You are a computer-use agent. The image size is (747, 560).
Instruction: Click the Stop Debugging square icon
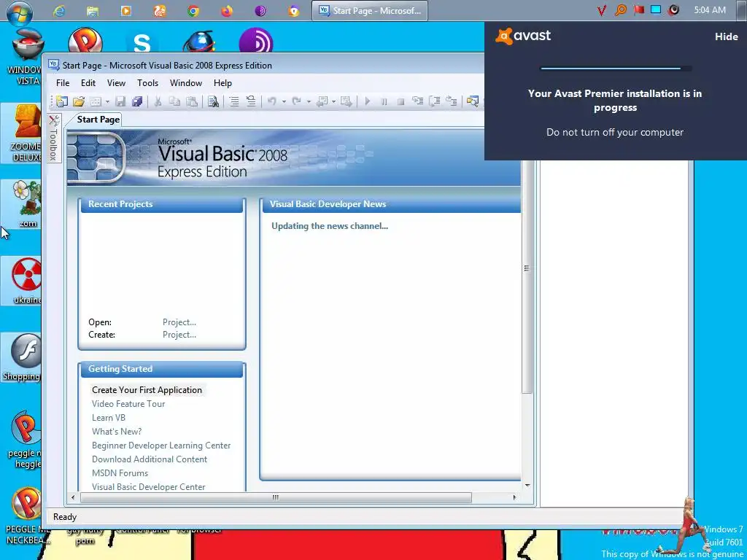tap(400, 101)
